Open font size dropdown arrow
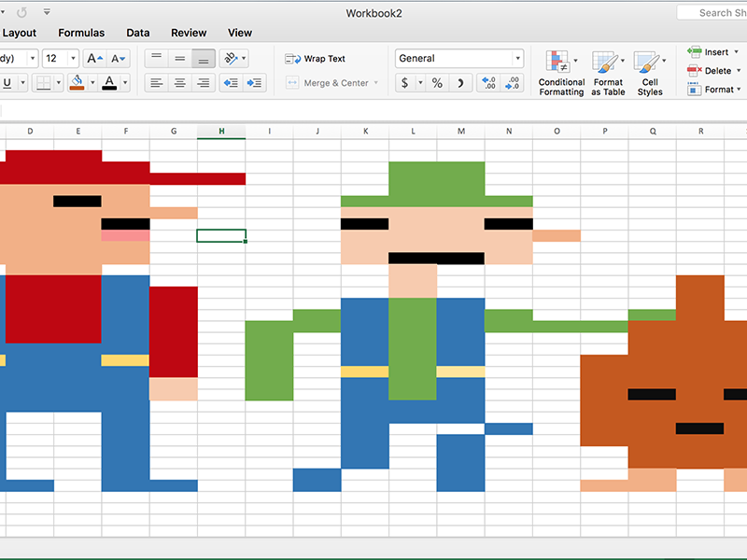Image resolution: width=747 pixels, height=560 pixels. (x=73, y=59)
